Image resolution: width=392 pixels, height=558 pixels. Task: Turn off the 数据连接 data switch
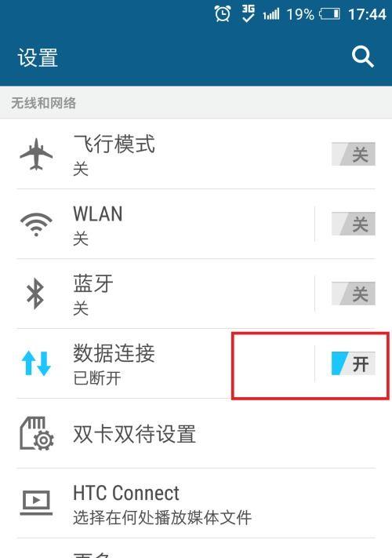click(x=354, y=363)
